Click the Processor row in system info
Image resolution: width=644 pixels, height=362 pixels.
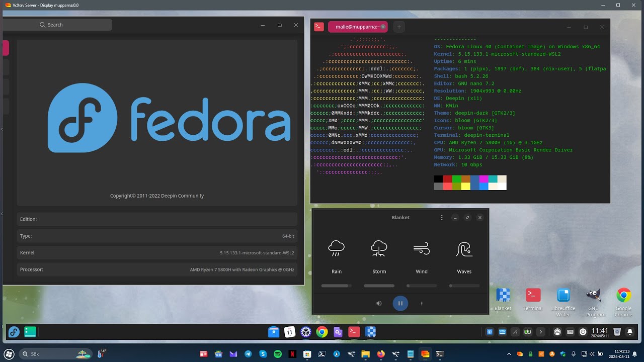pos(157,269)
